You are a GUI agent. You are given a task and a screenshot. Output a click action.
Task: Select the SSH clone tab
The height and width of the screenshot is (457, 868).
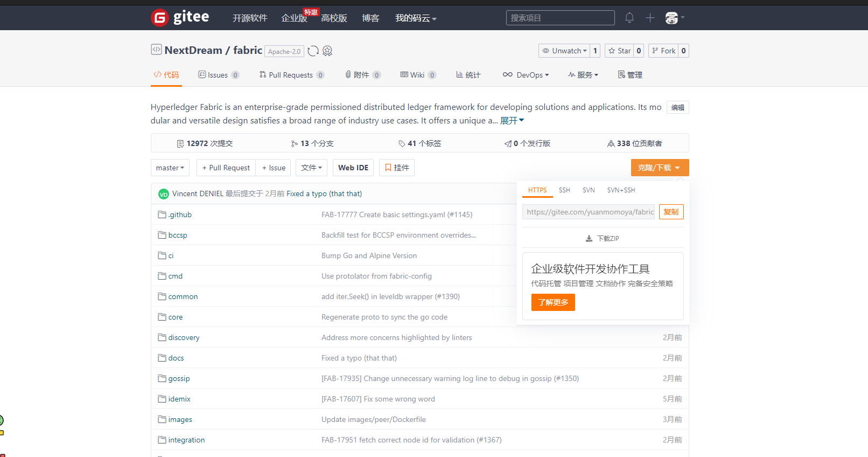tap(564, 190)
